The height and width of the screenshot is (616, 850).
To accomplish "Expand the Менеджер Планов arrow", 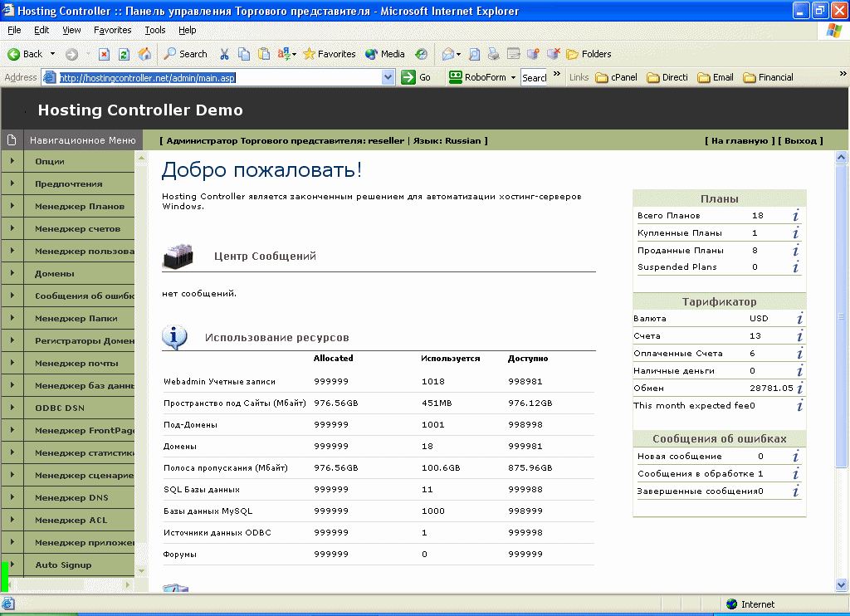I will pos(12,206).
